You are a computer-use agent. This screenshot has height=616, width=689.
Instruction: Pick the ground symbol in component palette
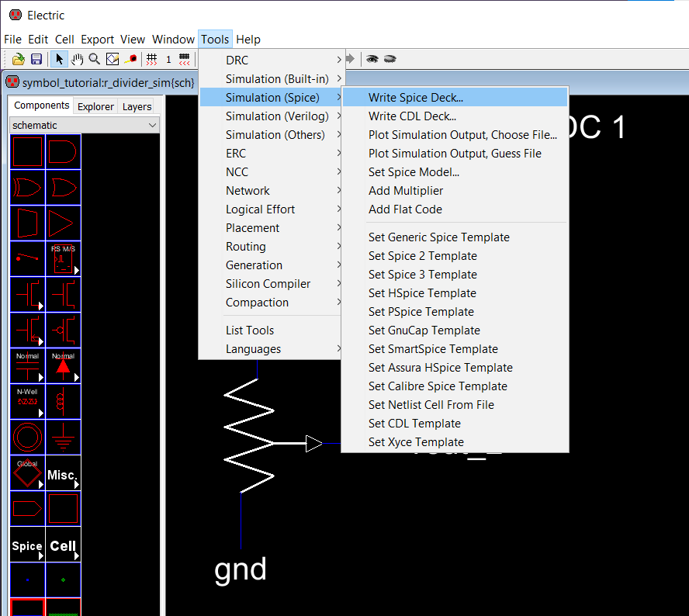pyautogui.click(x=63, y=439)
